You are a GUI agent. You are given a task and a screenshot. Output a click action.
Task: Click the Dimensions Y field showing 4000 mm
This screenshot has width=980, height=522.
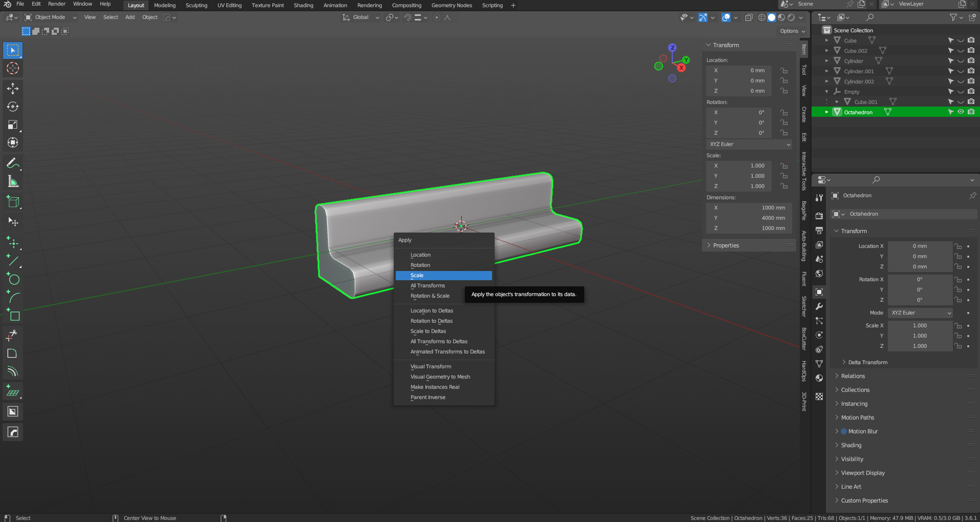coord(750,218)
